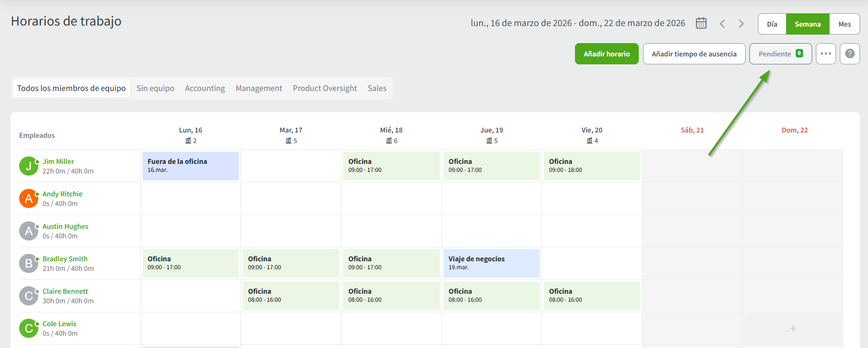This screenshot has width=868, height=348.
Task: Click Andy Ritchie's orange avatar
Action: coord(29,198)
